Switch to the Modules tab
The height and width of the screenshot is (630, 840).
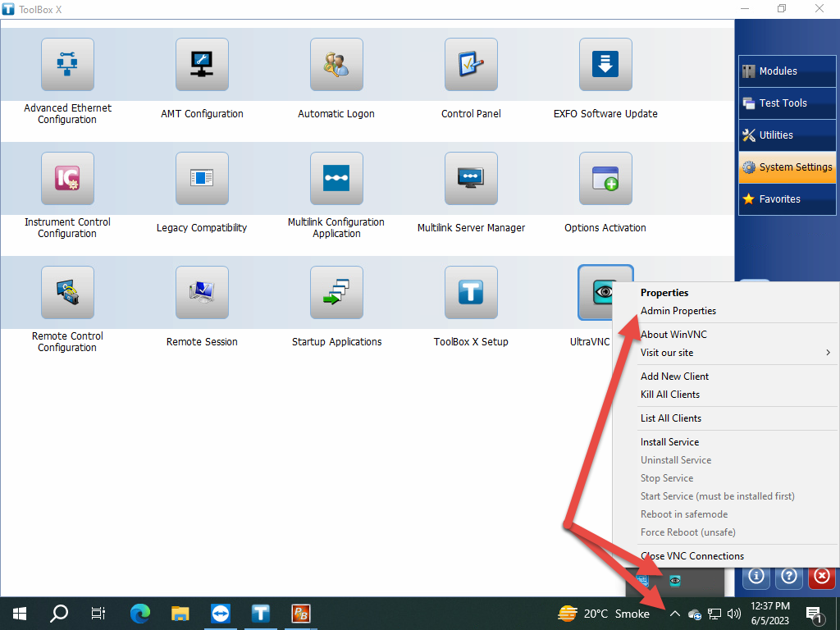pos(787,71)
